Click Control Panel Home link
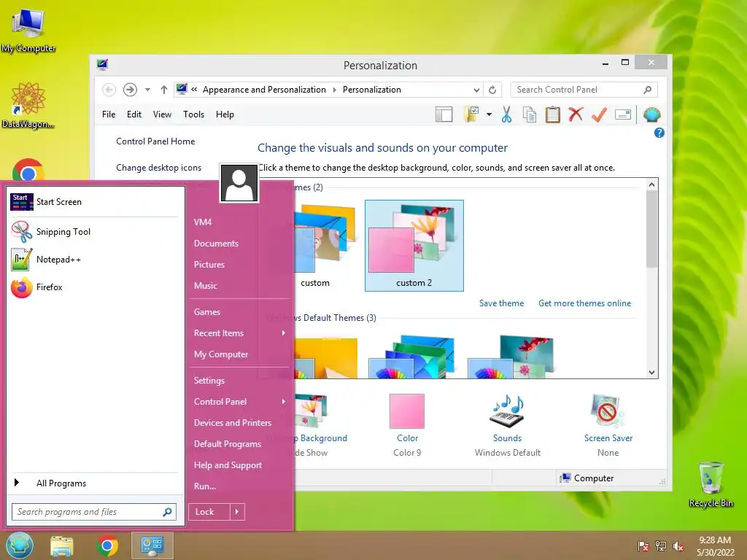Viewport: 747px width, 560px height. [155, 141]
